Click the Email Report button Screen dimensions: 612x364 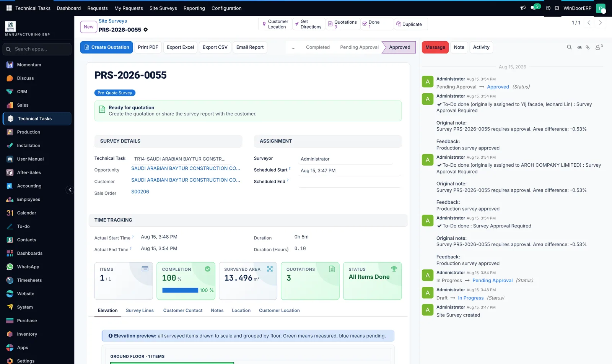coord(250,47)
